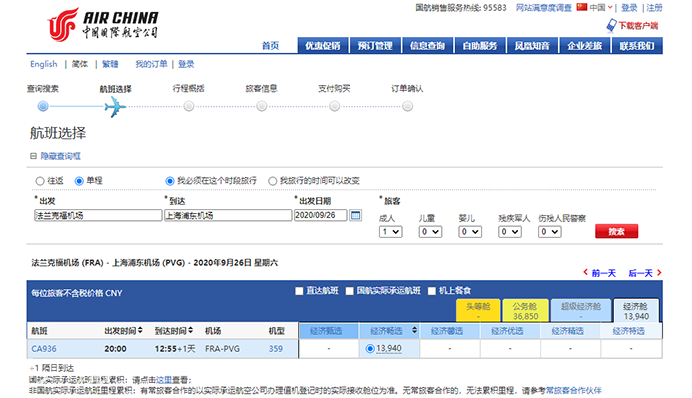Image resolution: width=692 pixels, height=398 pixels.
Task: Click the 登录 link beside 我的订单
Action: (186, 64)
